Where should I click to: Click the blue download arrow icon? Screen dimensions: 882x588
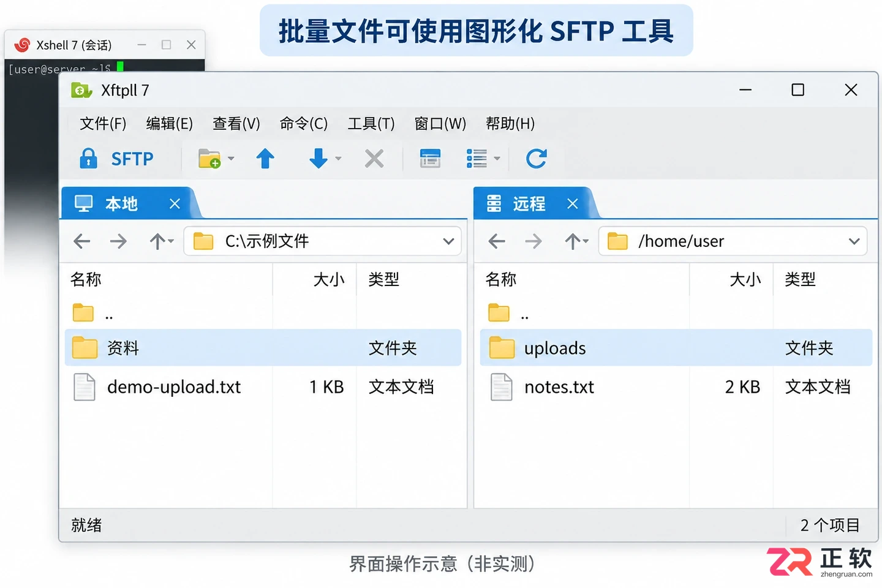[318, 159]
